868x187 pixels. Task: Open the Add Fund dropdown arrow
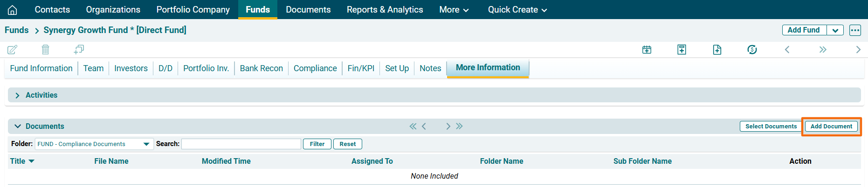pos(835,30)
